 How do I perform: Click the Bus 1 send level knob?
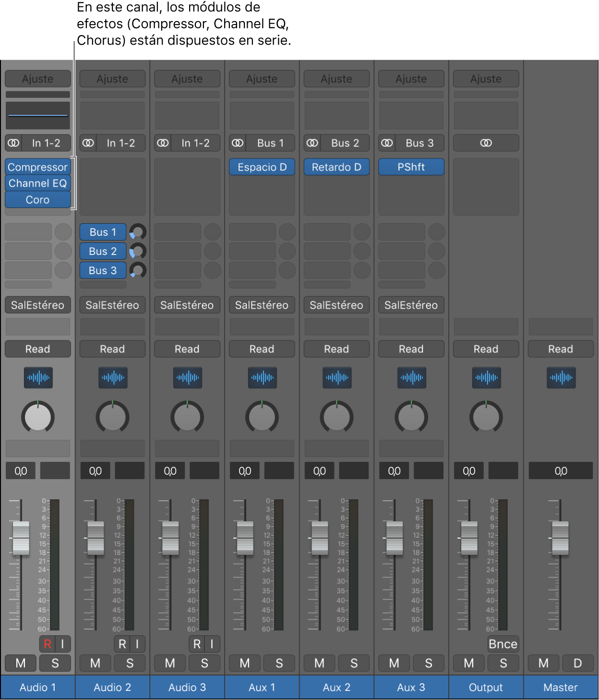pyautogui.click(x=138, y=232)
